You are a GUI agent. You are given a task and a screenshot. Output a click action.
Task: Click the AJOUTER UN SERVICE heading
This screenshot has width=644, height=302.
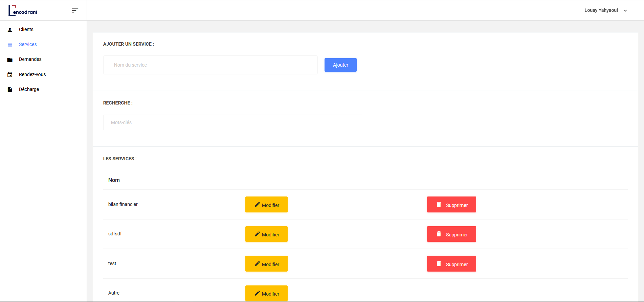point(129,44)
